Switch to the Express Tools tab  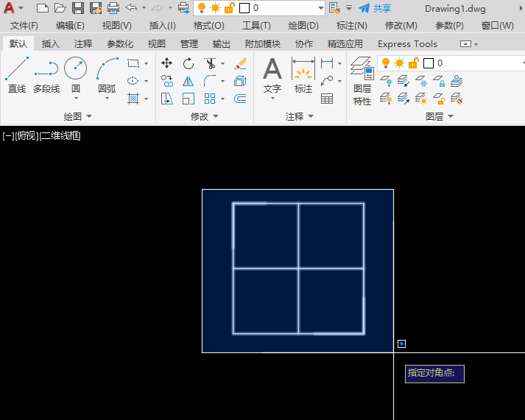[407, 44]
